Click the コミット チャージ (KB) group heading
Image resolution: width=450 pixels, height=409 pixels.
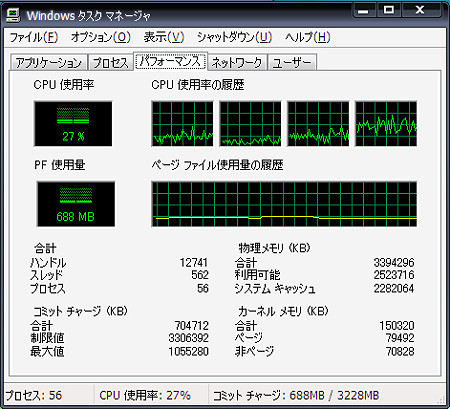[x=80, y=311]
